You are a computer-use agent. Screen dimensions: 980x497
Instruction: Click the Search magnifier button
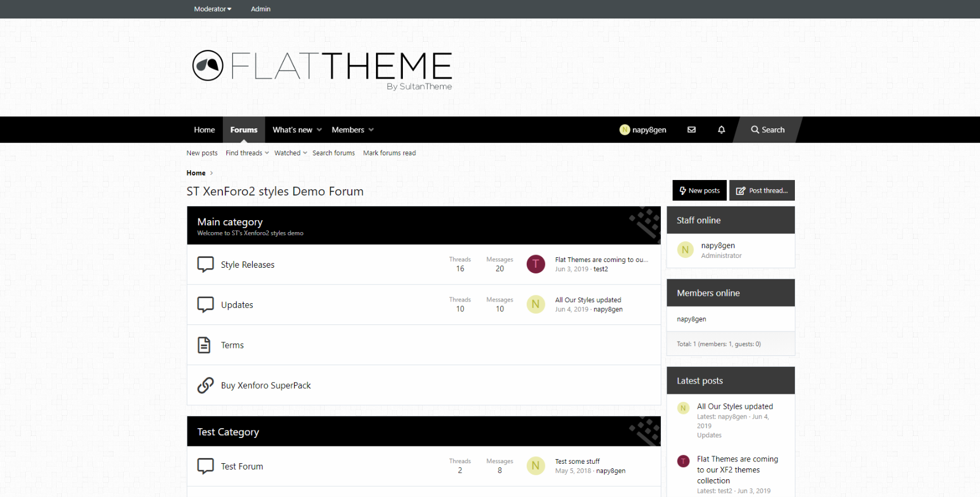[768, 130]
